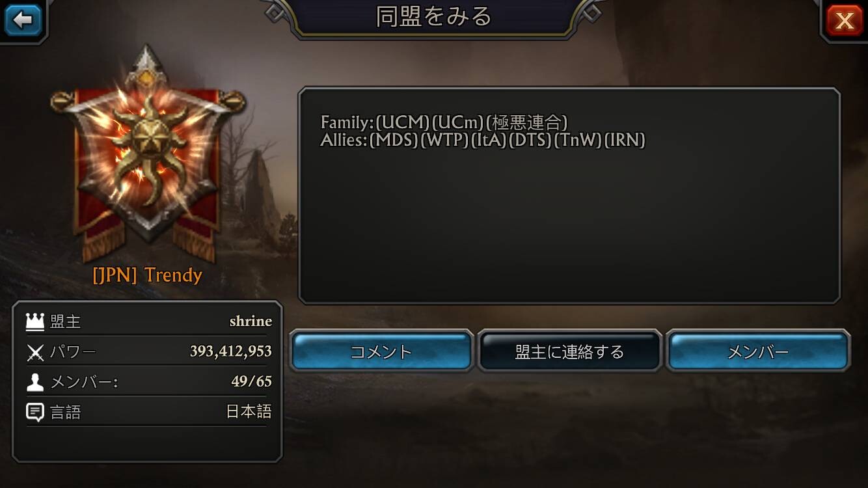Click the power value 393,412,953
The image size is (868, 488).
click(231, 351)
